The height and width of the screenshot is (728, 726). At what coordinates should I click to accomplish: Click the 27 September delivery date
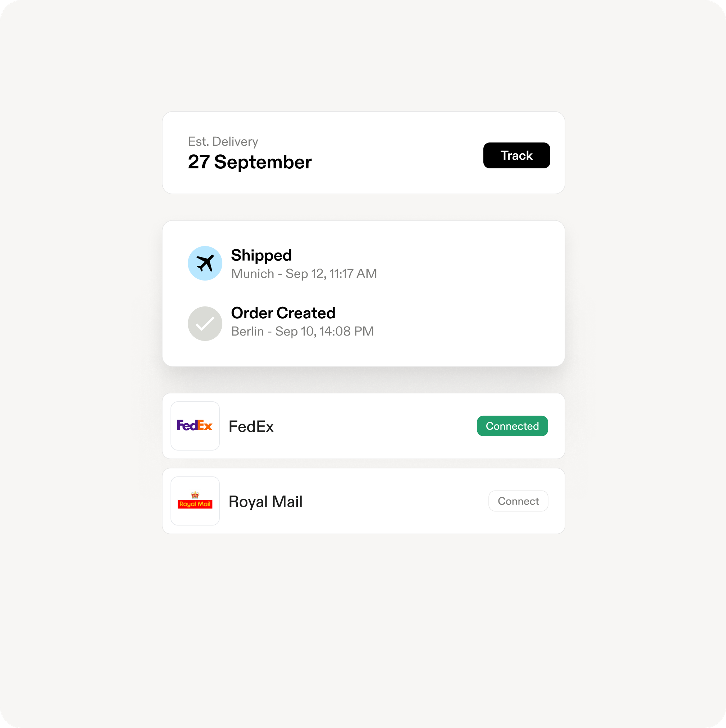tap(250, 162)
